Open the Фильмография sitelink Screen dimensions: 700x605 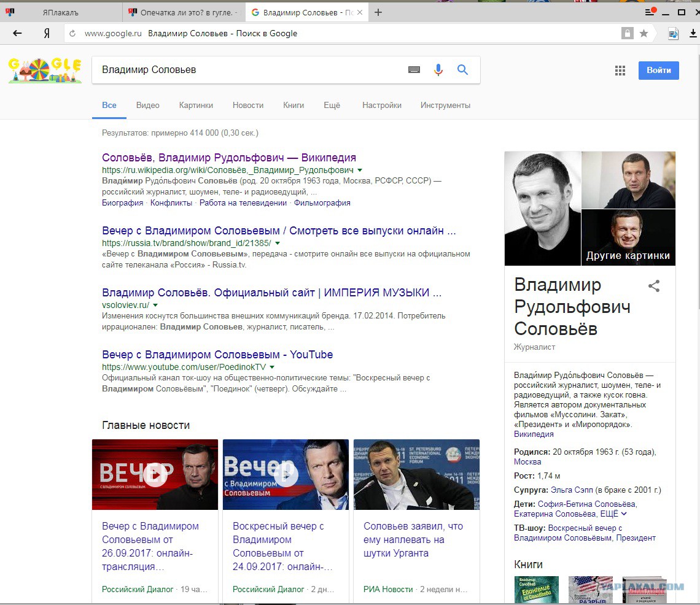[x=322, y=203]
